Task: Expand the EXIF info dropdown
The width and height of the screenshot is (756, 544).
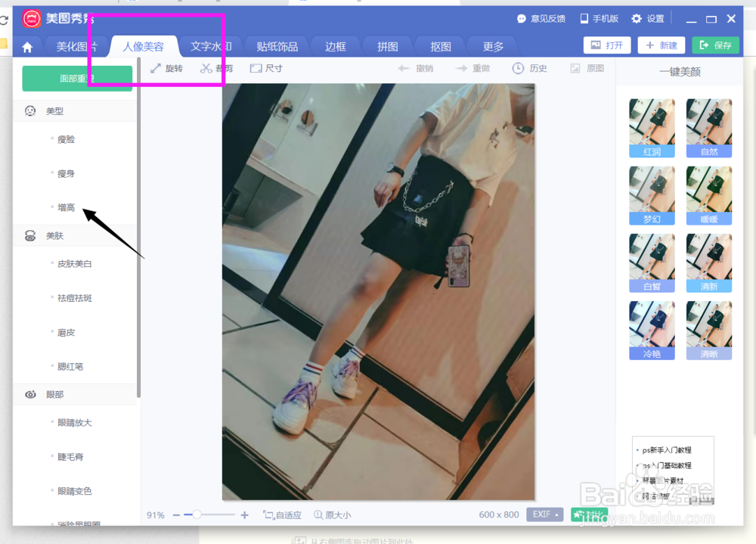Action: (x=544, y=514)
